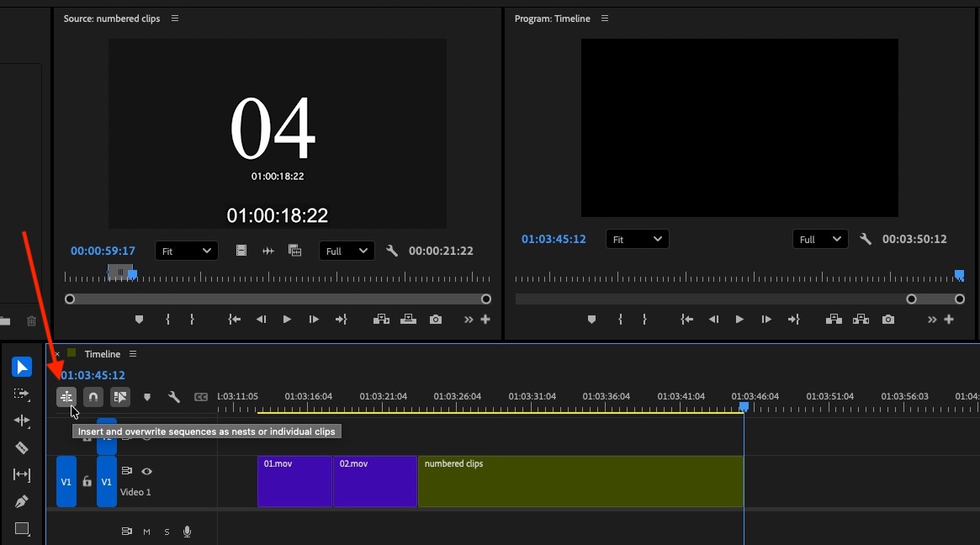Click Insert button in Source monitor

click(381, 320)
